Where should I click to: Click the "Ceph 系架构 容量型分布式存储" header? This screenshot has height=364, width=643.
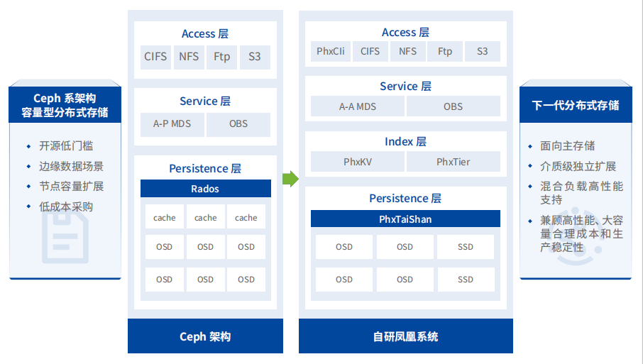coord(65,105)
